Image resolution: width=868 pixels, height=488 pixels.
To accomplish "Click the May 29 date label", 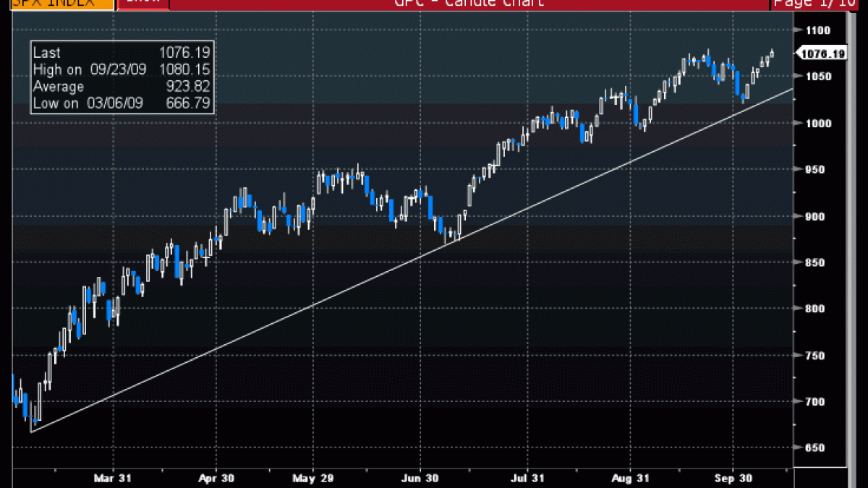I will pos(312,478).
